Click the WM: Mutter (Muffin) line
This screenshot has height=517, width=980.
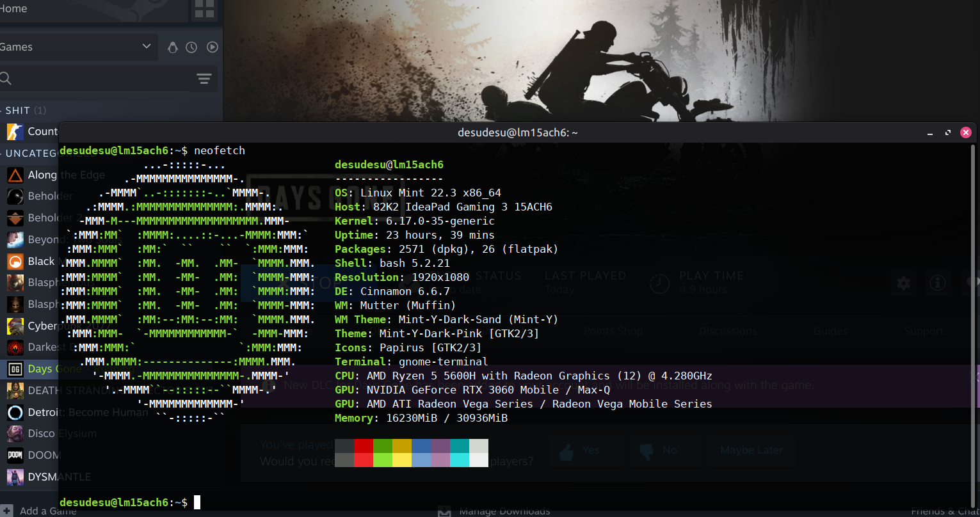coord(396,305)
